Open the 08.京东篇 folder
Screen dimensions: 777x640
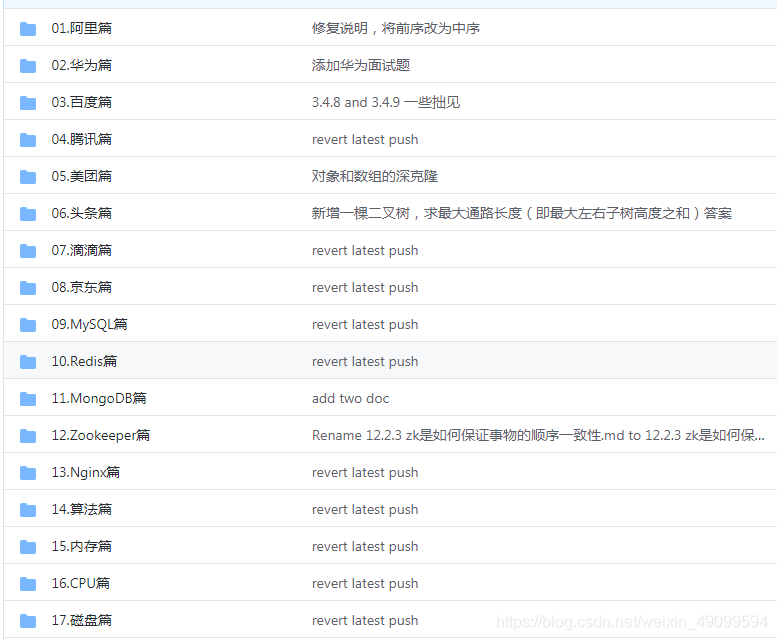82,287
